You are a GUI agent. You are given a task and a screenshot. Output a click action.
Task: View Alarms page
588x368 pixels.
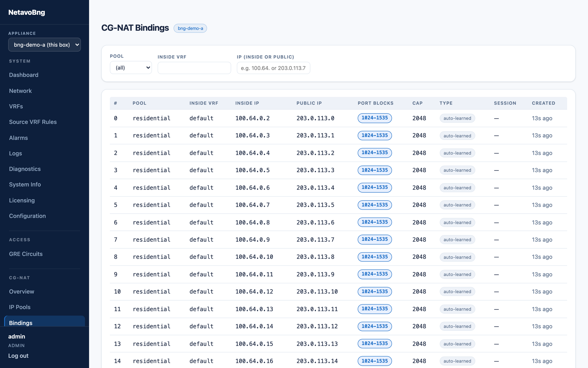(x=18, y=138)
